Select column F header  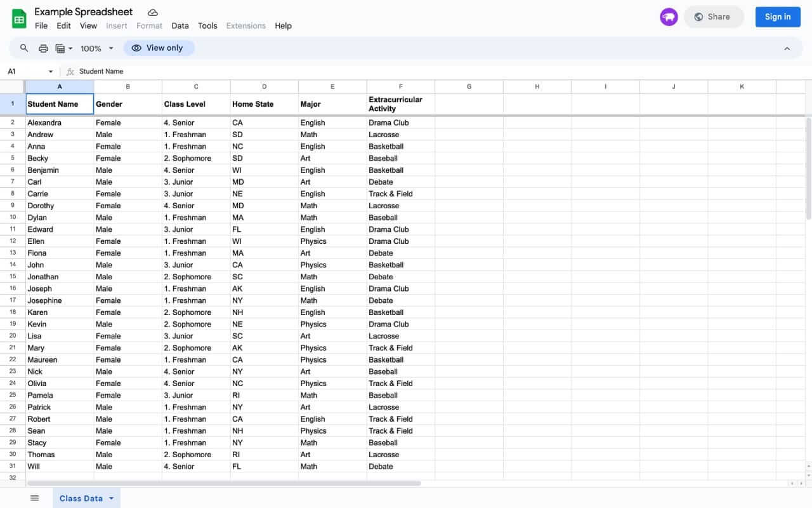401,86
